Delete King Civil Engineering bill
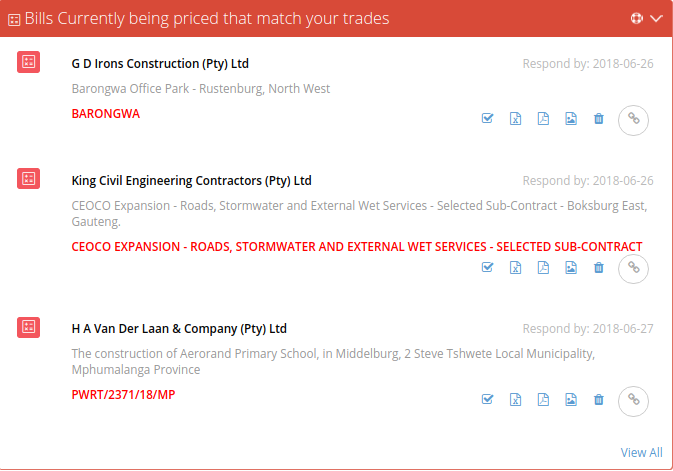 [598, 267]
